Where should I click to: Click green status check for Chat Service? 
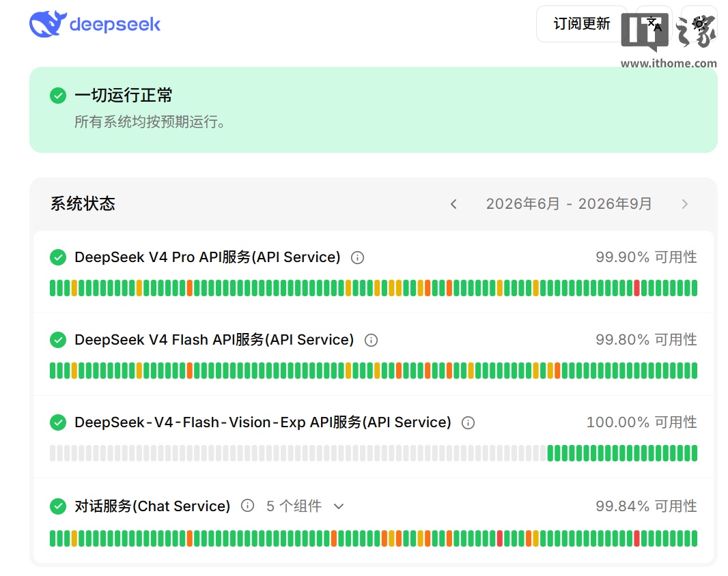point(58,506)
